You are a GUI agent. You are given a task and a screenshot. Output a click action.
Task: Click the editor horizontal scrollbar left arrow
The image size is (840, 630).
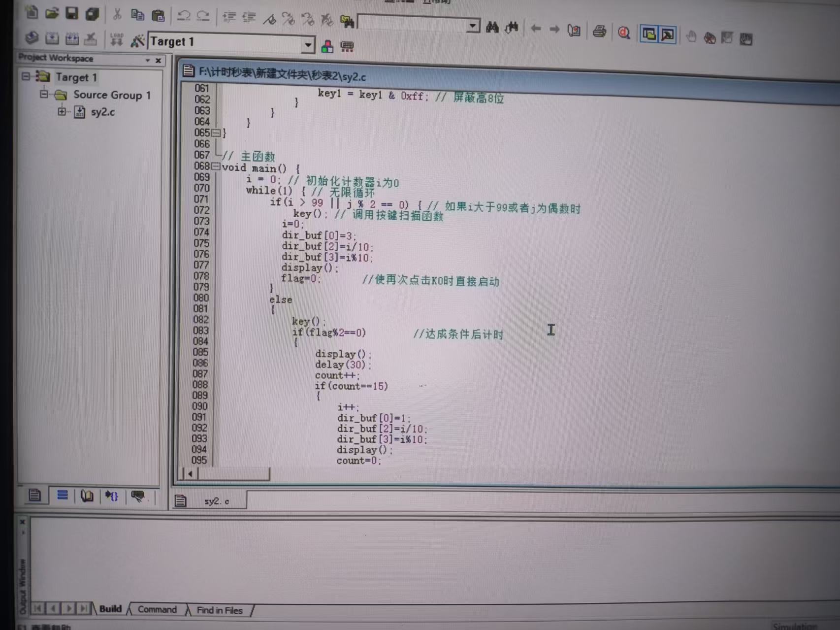point(190,474)
